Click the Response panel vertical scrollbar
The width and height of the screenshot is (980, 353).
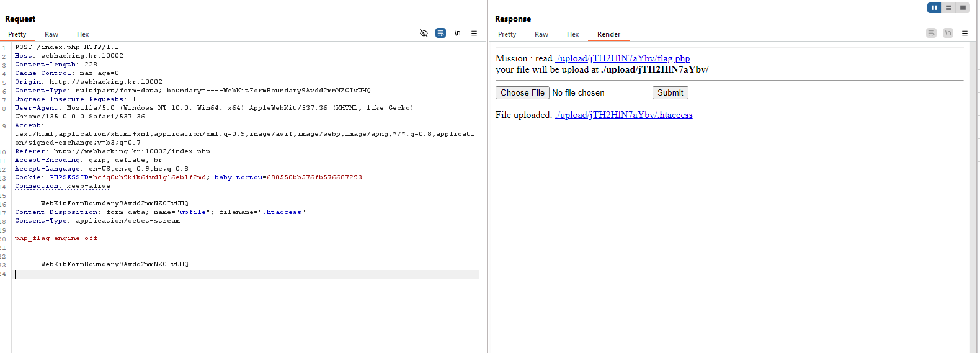point(973,197)
